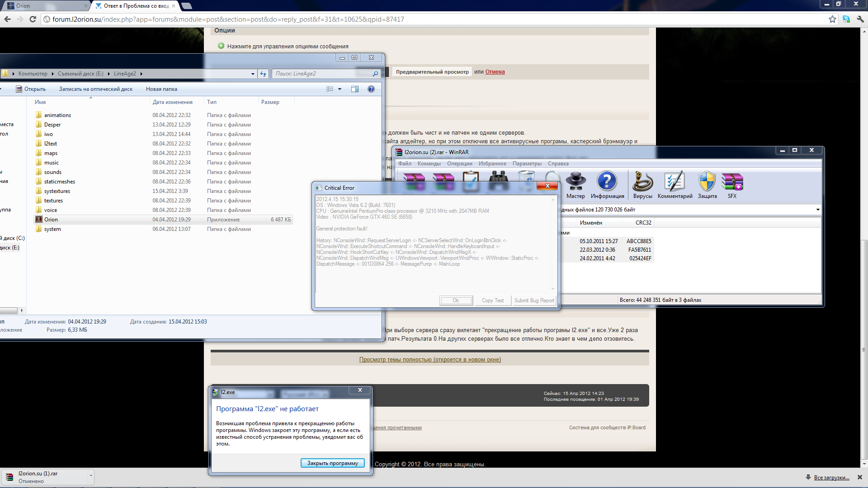This screenshot has width=868, height=488.
Task: Open new Chrome tab
Action: pos(187,6)
